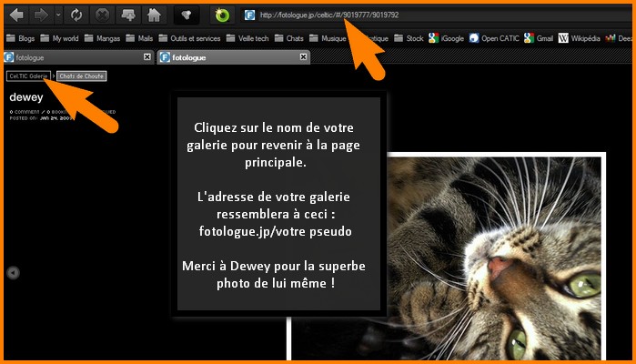Open the Mails bookmark folder

(x=139, y=38)
